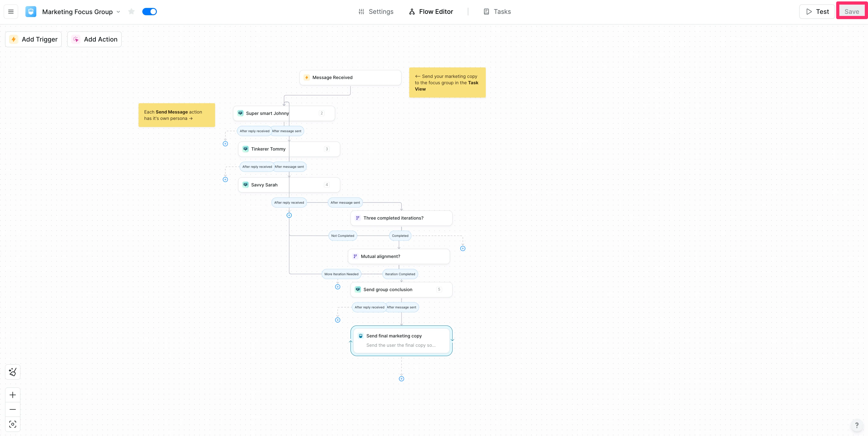Open the Add Action menu
Viewport: 868px width, 436px height.
(94, 40)
